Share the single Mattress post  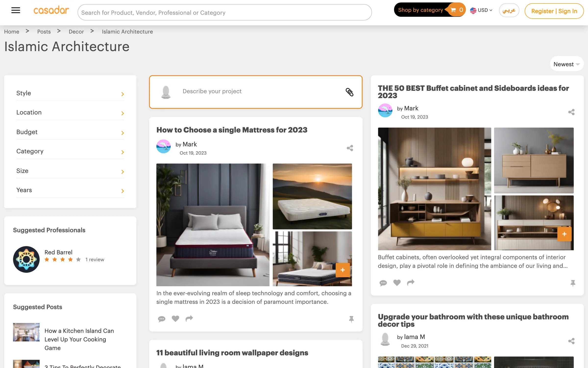click(350, 148)
